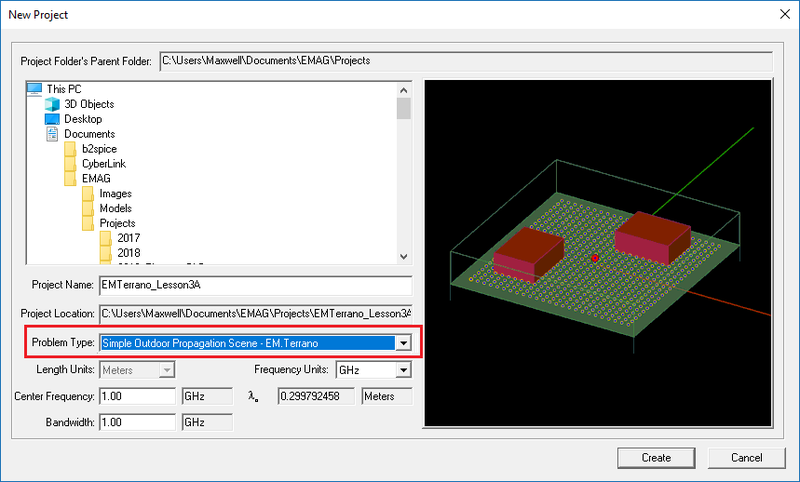Select This PC in folder tree

coord(64,89)
